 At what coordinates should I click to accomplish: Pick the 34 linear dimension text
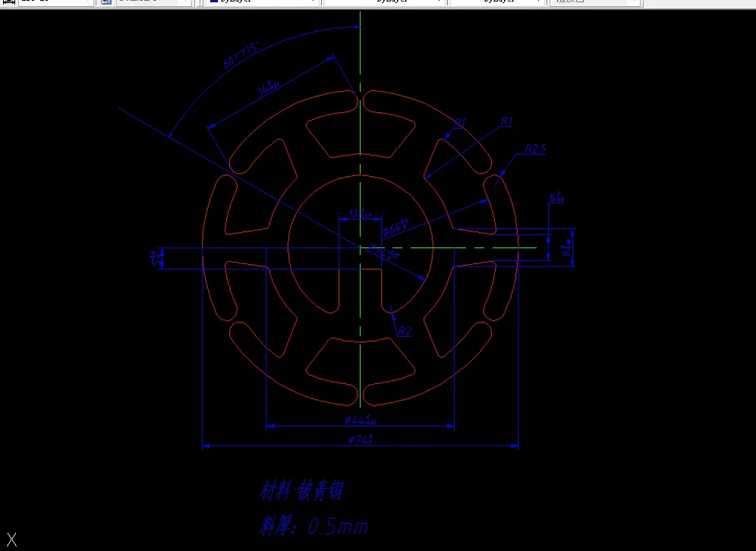268,89
